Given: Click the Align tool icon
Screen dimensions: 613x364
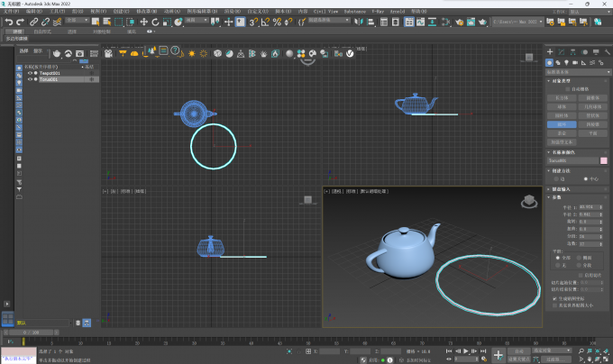Looking at the screenshot, I should (x=371, y=22).
